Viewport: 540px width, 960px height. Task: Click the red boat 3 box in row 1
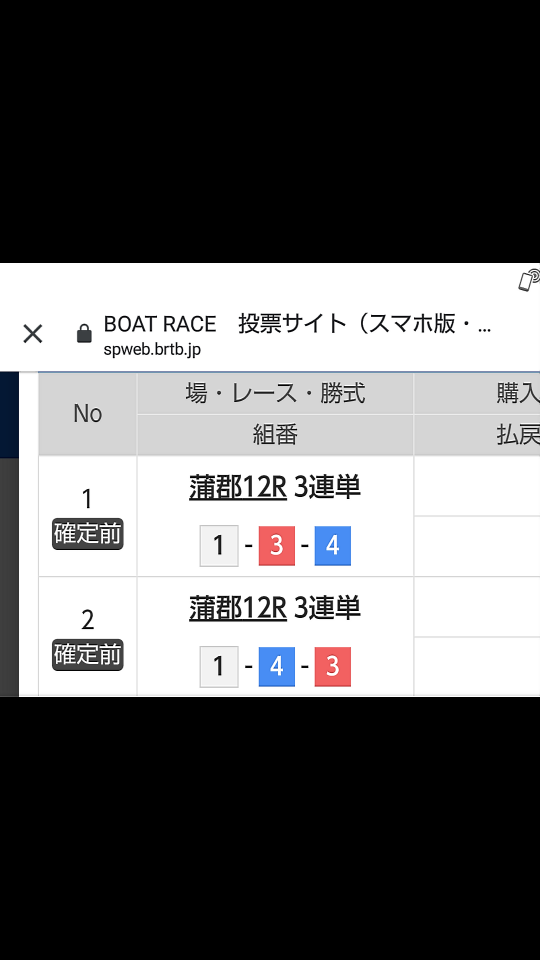(277, 546)
